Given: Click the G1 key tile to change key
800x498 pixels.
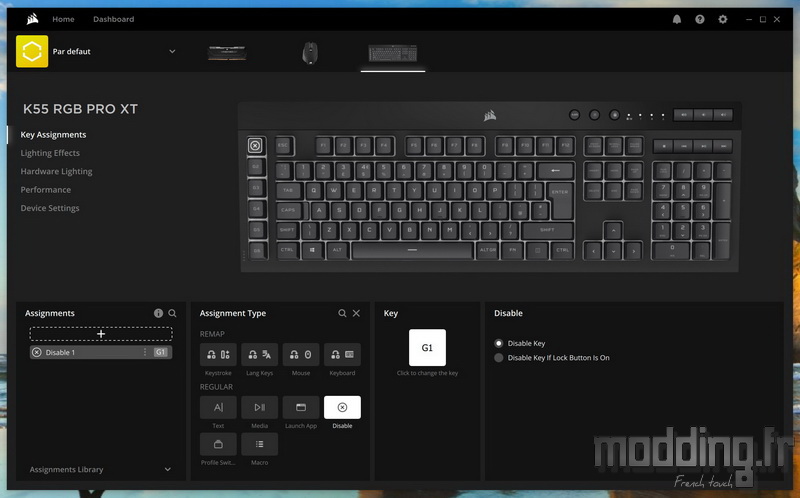Looking at the screenshot, I should click(x=427, y=347).
